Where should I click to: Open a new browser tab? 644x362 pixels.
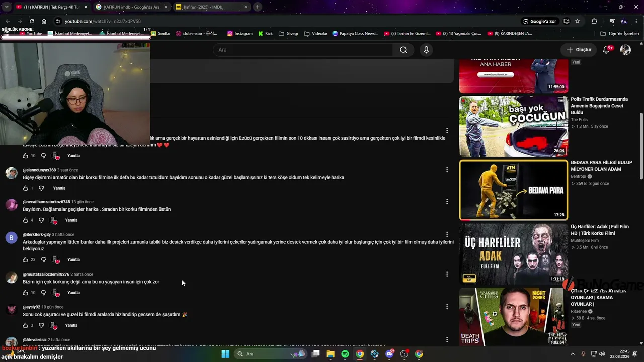click(x=258, y=7)
